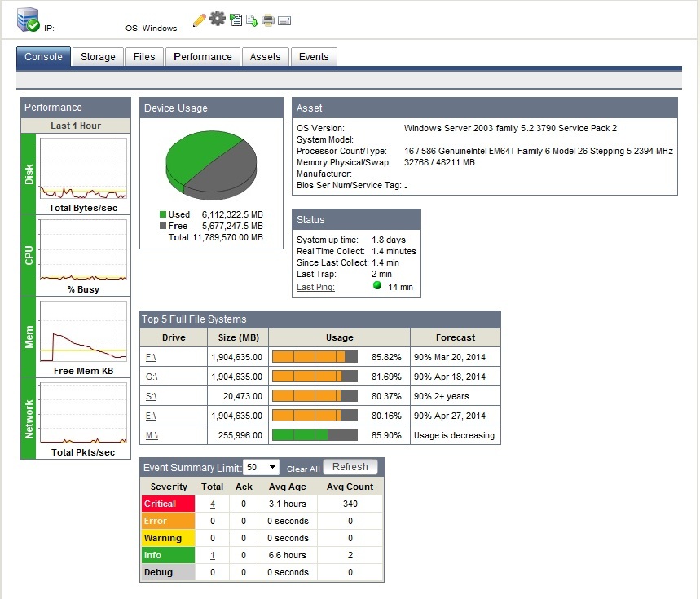Click the Windows Server 2003 OS version text
The width and height of the screenshot is (700, 599).
click(x=510, y=128)
